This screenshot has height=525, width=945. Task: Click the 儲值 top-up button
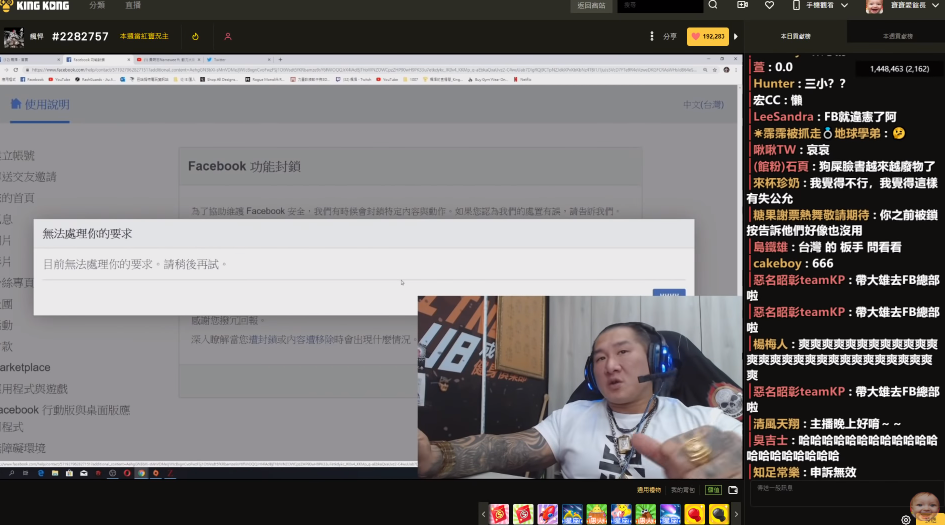(713, 490)
